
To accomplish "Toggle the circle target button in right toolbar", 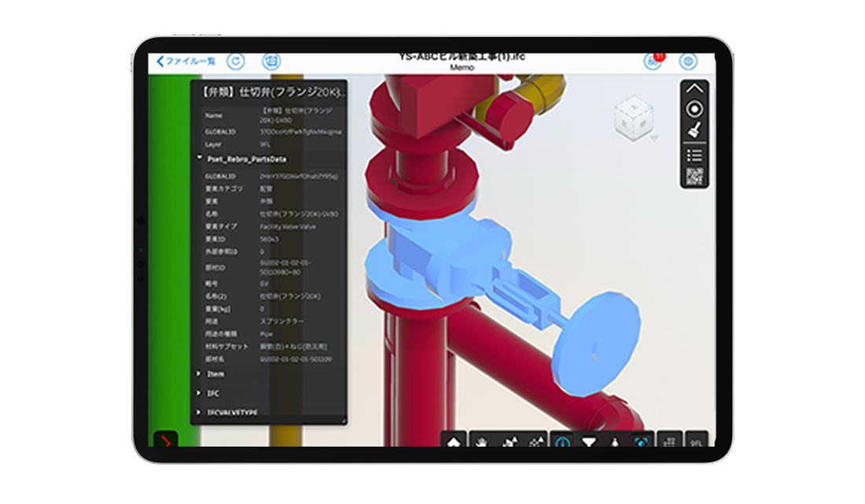I will 694,109.
